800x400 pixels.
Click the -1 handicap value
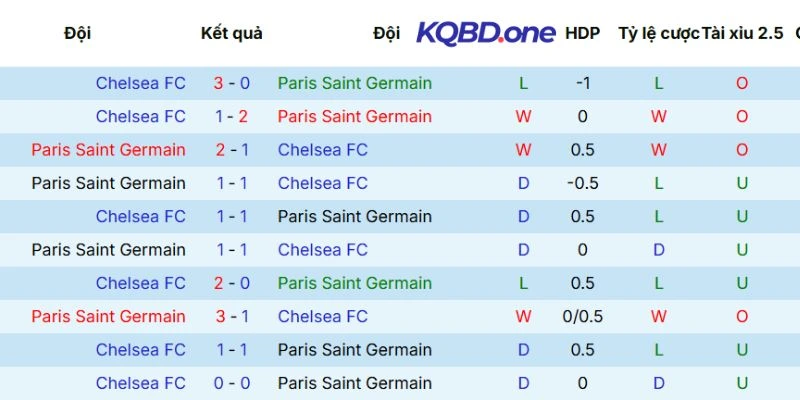pyautogui.click(x=583, y=83)
